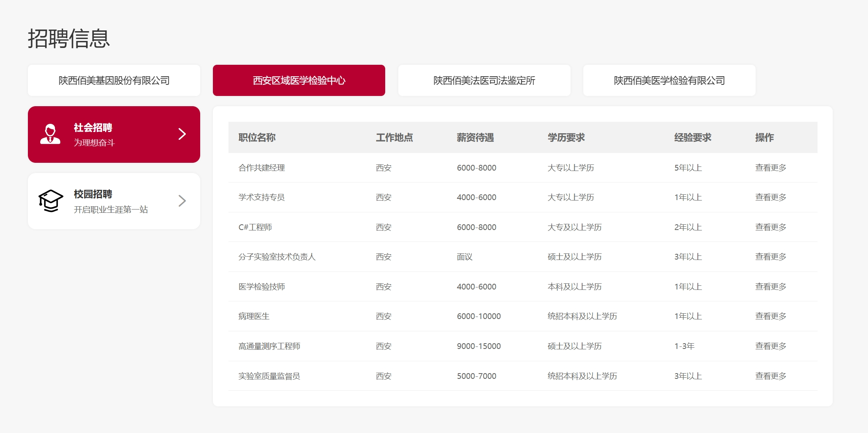Switch to 陕西佰美法医司法鉴定所 tab
This screenshot has height=433, width=868.
(484, 80)
